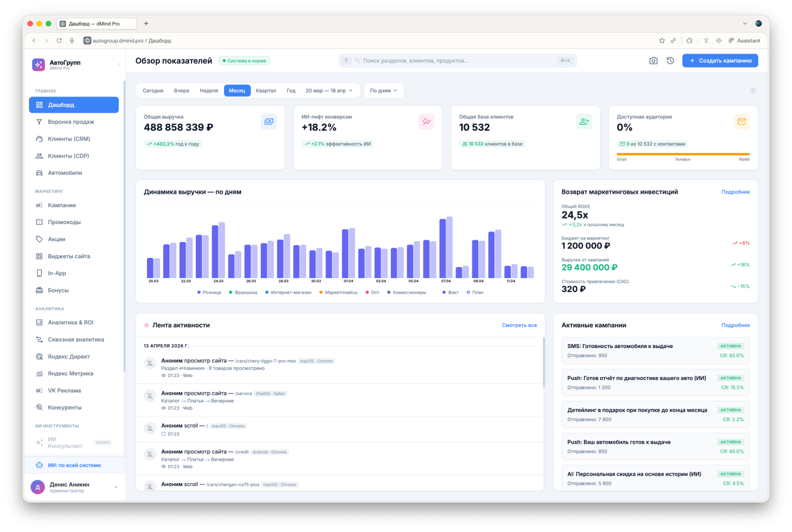Screen dimensions: 792x532
Task: Open Яндекс Директ analytics
Action: [69, 356]
